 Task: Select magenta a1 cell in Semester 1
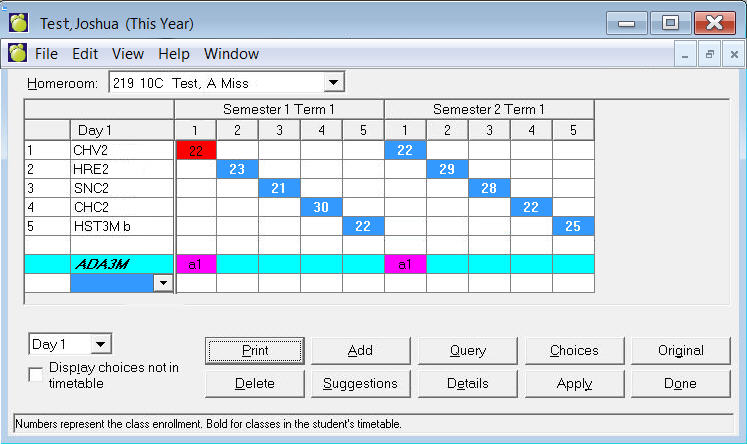195,264
